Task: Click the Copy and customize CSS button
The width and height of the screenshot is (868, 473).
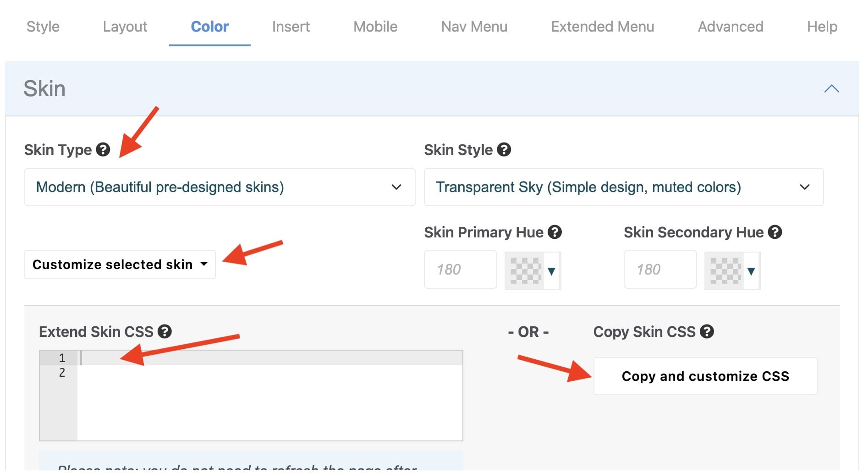Action: [705, 376]
